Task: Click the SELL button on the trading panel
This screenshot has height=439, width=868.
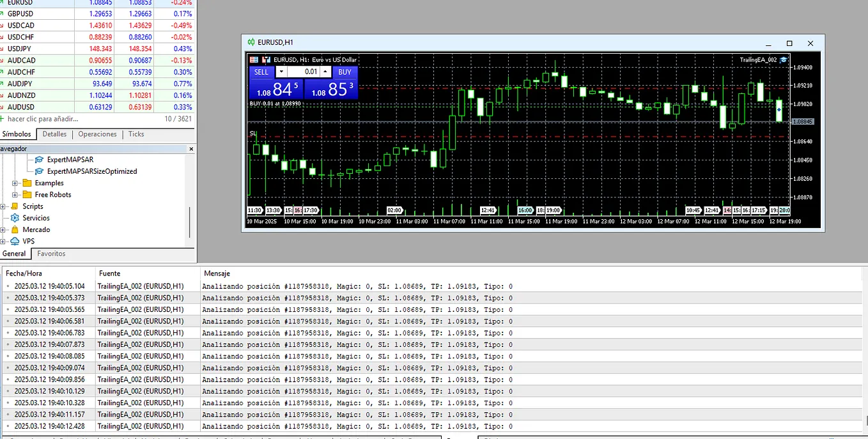Action: click(x=261, y=72)
